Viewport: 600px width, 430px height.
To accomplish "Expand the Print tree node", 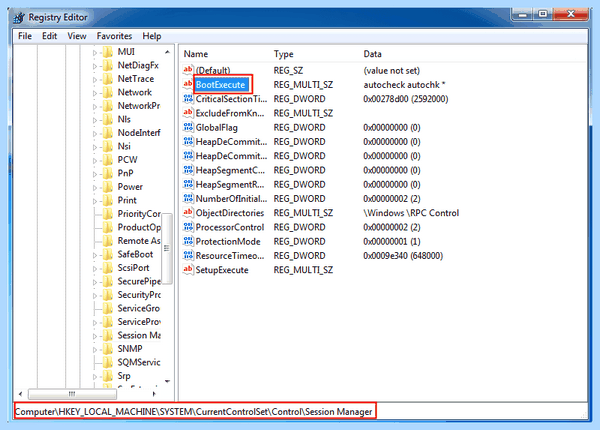I will 95,201.
